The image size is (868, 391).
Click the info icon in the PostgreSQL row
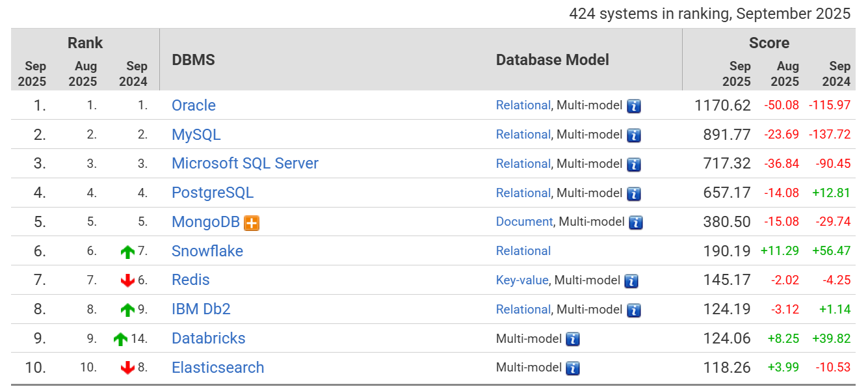pos(634,194)
